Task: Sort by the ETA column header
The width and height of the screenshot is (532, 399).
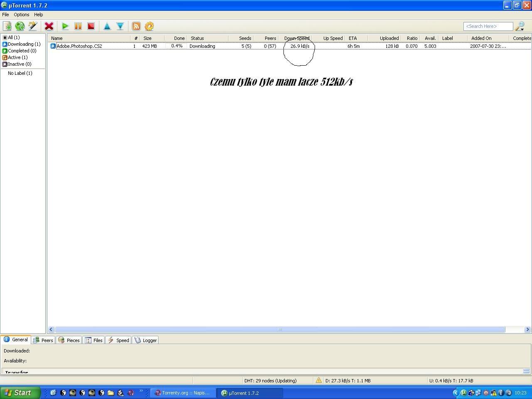Action: (356, 38)
